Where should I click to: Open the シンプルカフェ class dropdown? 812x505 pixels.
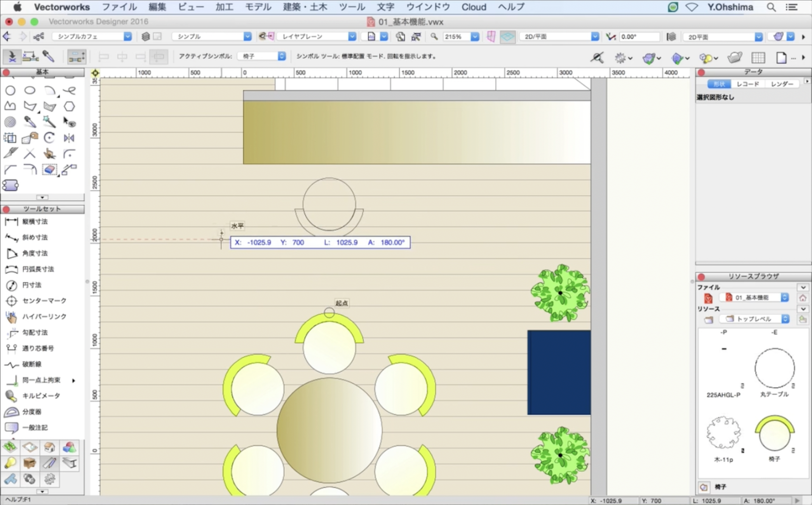pyautogui.click(x=92, y=37)
